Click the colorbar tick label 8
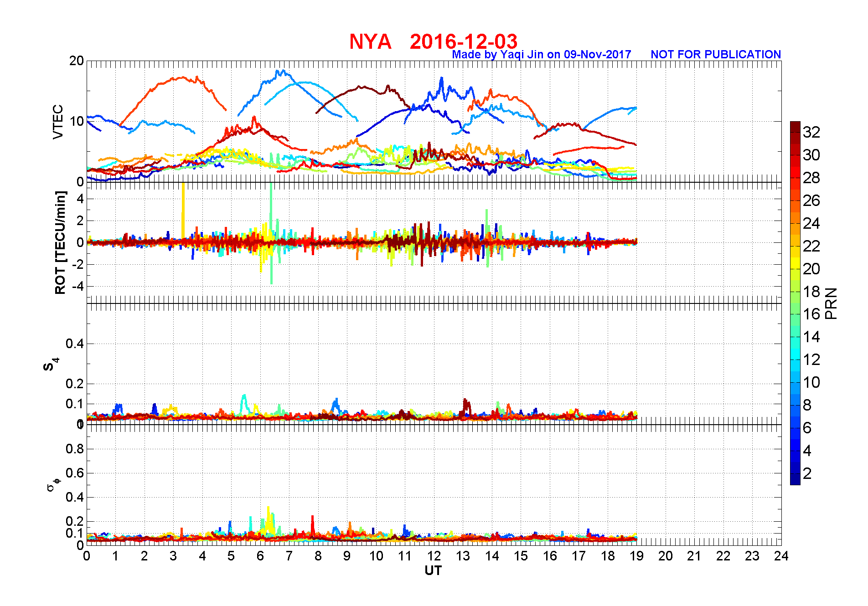868x606 pixels. 807,405
